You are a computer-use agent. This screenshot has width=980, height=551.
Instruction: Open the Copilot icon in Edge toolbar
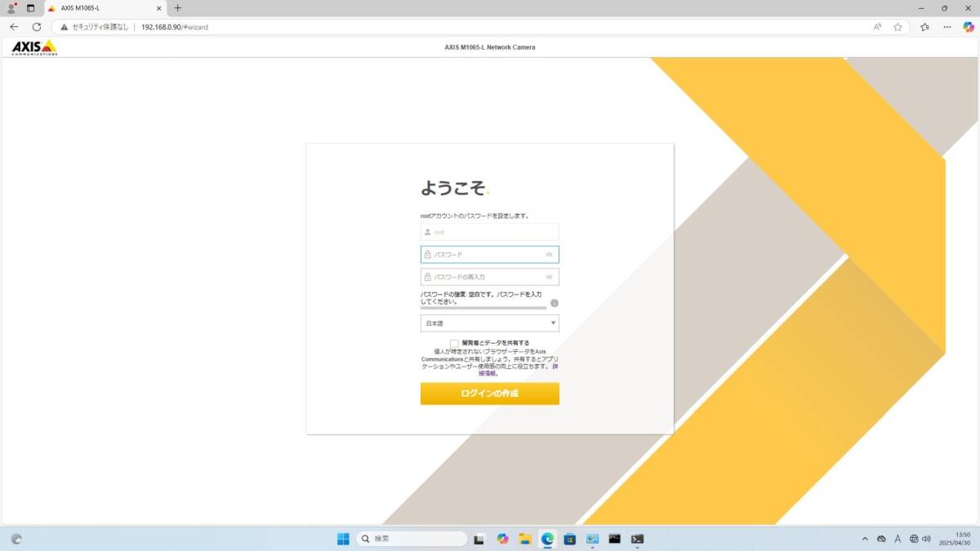point(969,27)
